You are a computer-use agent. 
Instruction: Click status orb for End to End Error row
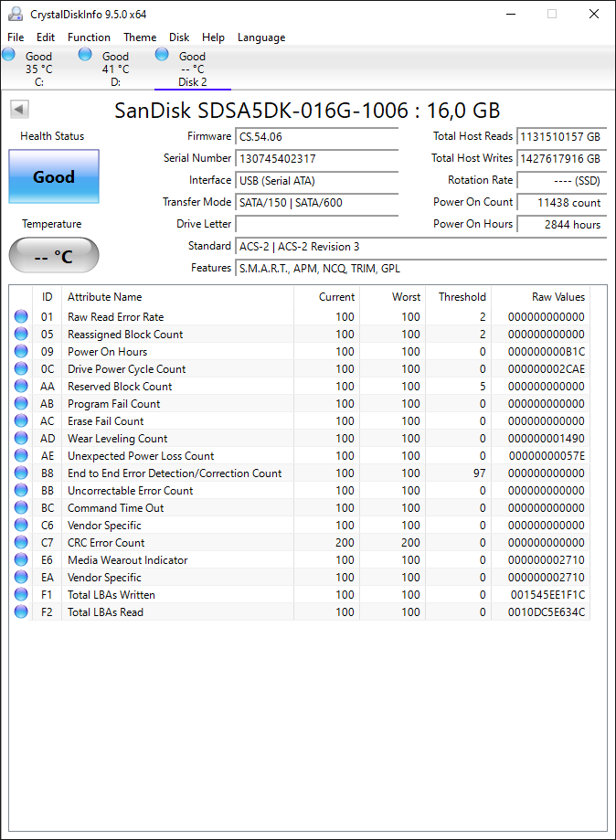click(21, 473)
